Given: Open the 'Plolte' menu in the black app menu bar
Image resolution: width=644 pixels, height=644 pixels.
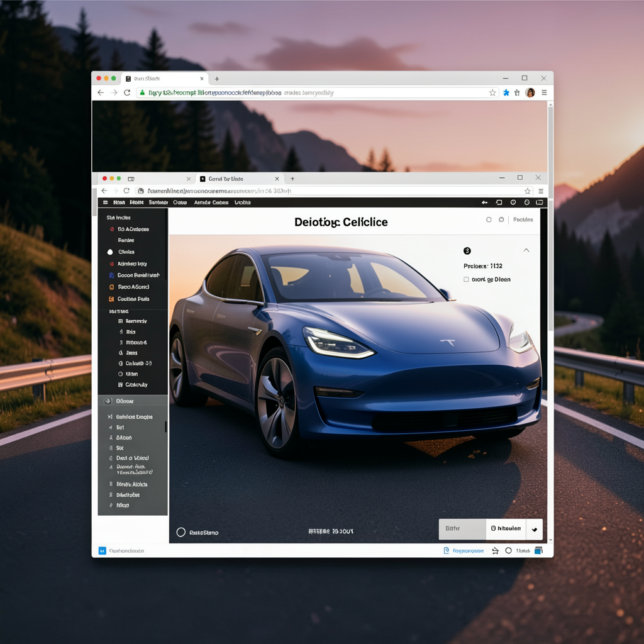Looking at the screenshot, I should pos(136,203).
